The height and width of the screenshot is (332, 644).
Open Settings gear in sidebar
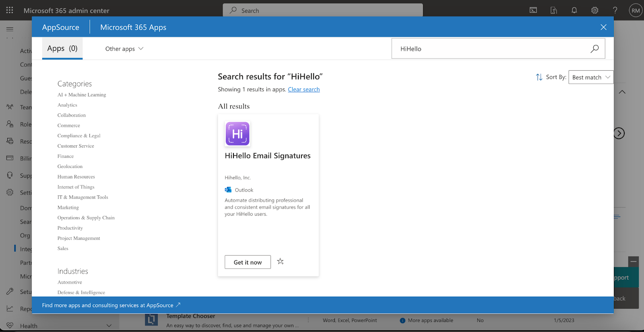point(10,192)
